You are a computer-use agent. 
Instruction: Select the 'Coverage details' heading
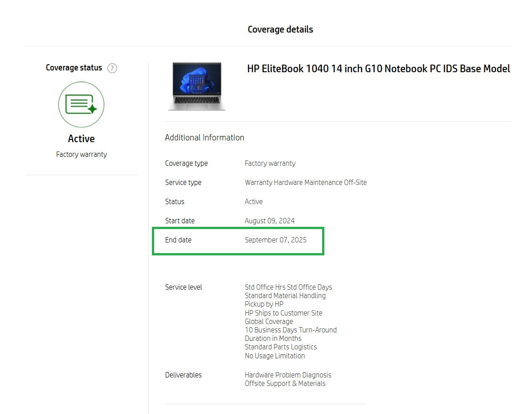[x=280, y=29]
